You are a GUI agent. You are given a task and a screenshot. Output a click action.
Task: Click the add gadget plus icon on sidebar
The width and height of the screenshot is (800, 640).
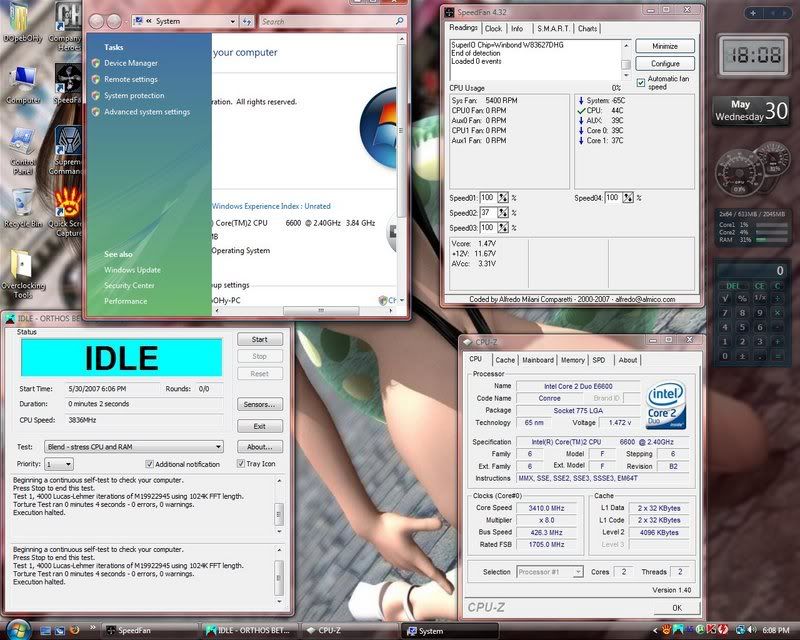tap(753, 13)
